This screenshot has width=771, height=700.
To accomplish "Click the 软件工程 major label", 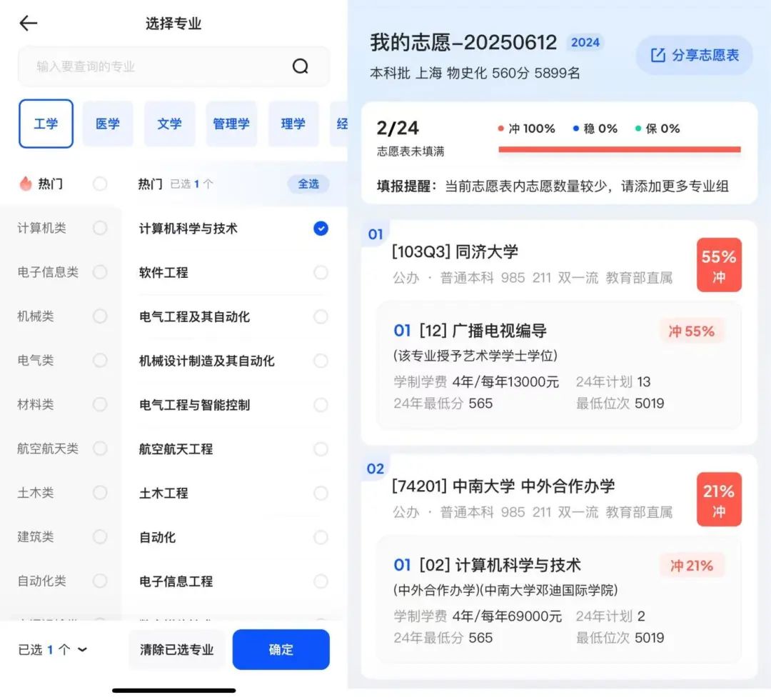I will pyautogui.click(x=163, y=273).
